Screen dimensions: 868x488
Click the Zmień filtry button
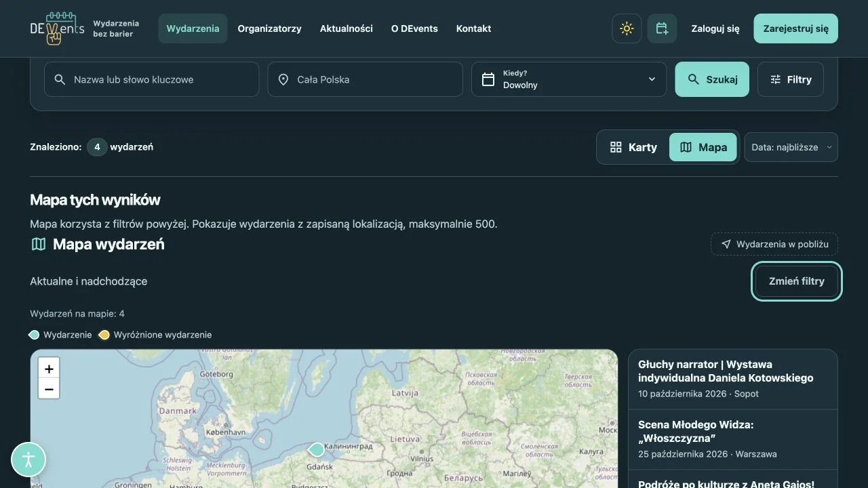click(797, 281)
